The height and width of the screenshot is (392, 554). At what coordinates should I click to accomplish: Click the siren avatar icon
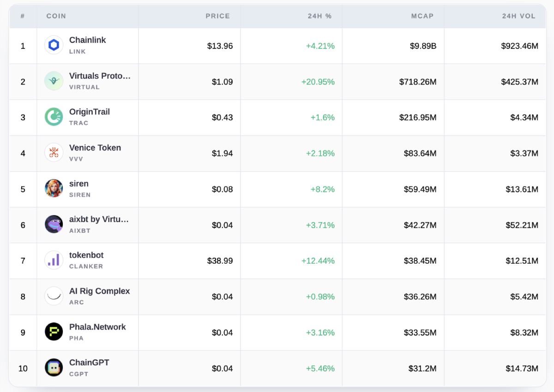(54, 188)
